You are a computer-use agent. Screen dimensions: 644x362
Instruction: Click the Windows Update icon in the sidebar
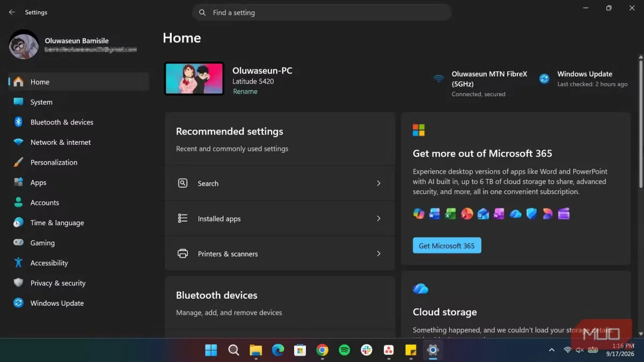coord(18,303)
